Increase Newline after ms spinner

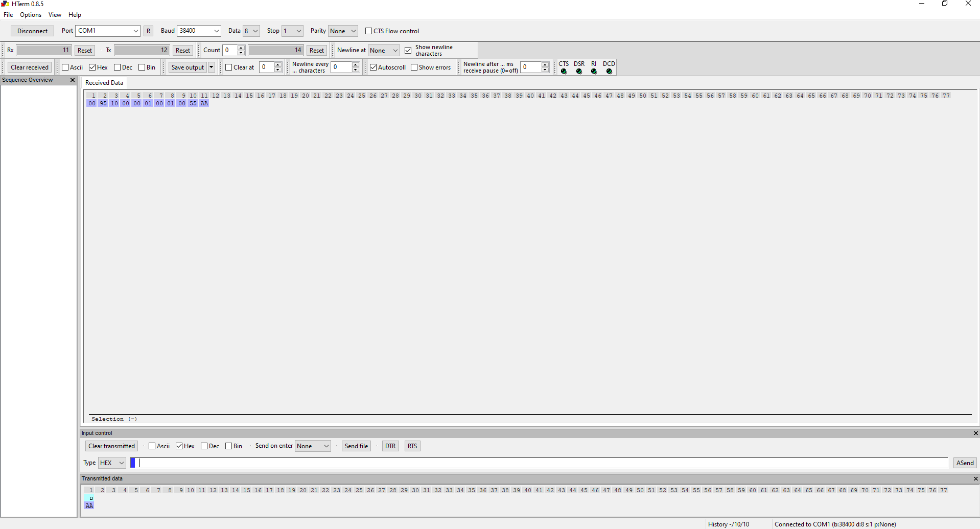[x=545, y=65]
